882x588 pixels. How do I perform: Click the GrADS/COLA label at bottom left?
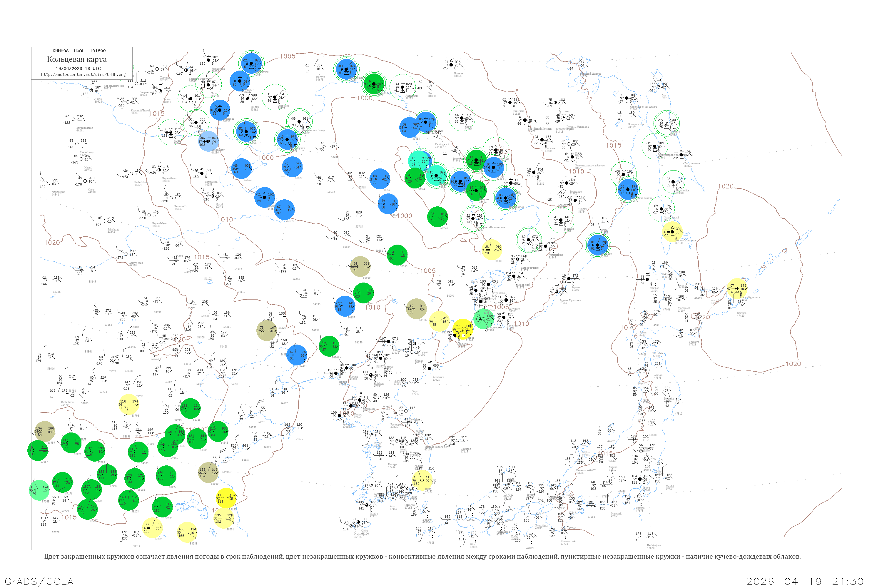coord(39,581)
